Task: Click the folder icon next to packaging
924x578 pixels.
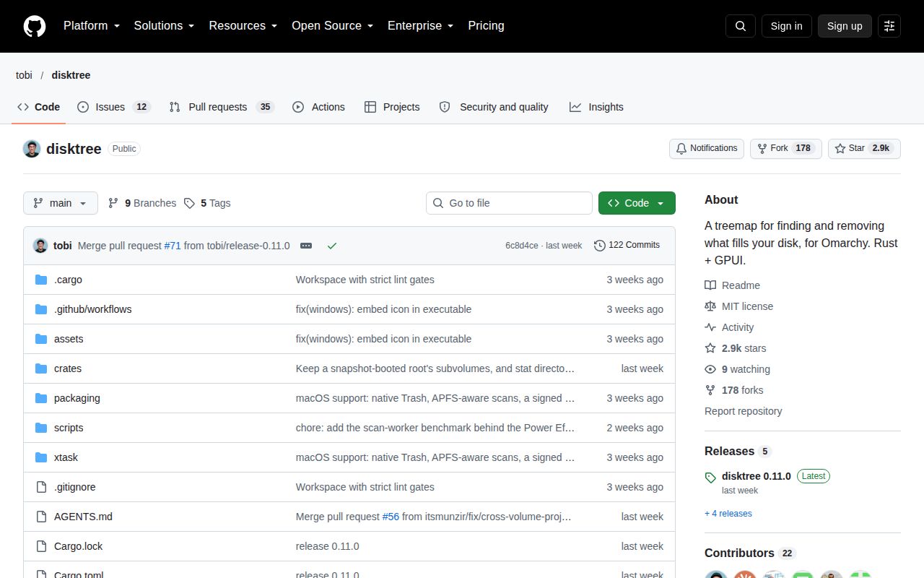Action: click(41, 398)
